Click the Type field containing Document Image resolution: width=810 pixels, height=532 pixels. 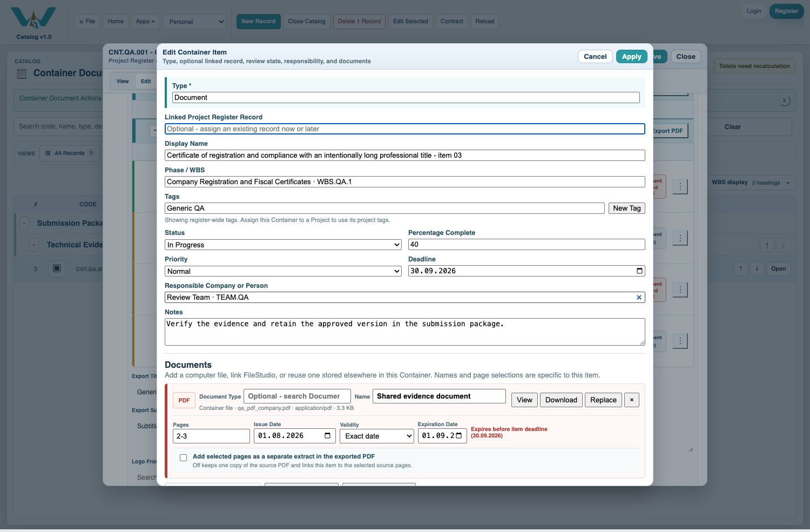click(406, 98)
